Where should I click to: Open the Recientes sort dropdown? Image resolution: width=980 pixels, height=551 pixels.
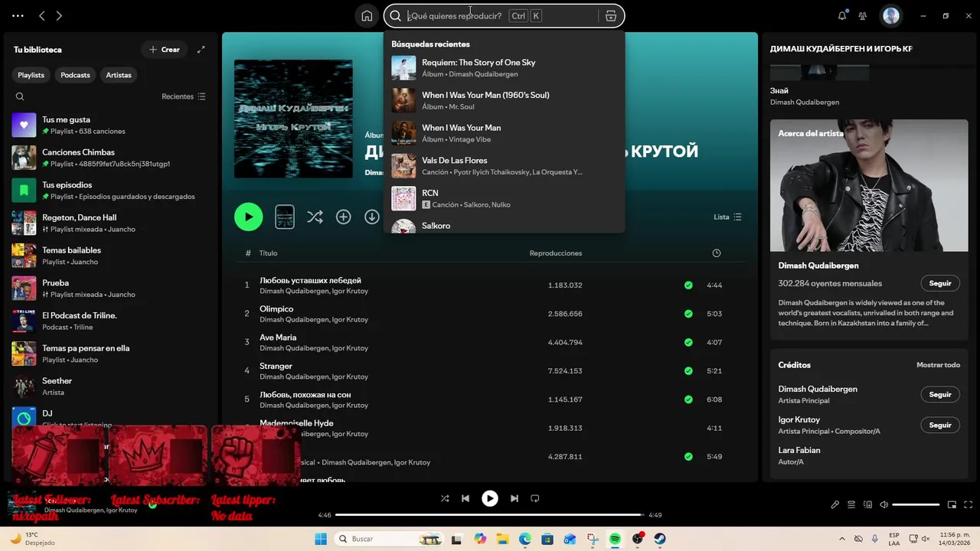point(184,96)
